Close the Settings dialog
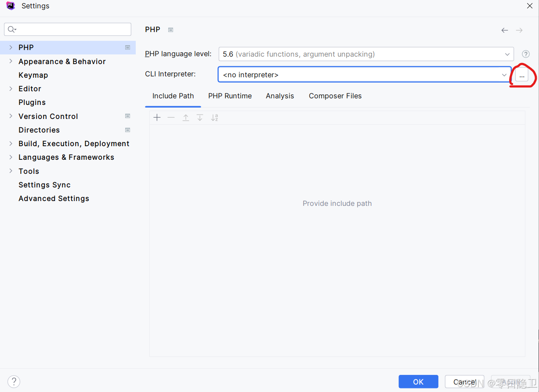The image size is (539, 392). (x=530, y=6)
